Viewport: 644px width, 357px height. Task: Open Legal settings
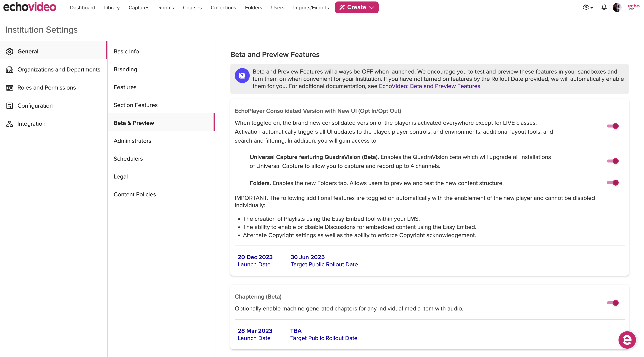(x=161, y=176)
